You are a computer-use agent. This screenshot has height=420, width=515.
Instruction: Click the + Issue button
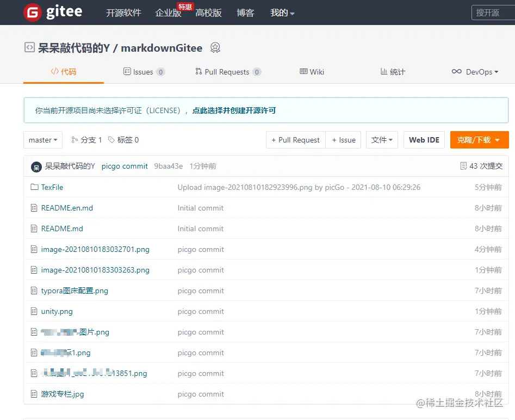[x=344, y=140]
